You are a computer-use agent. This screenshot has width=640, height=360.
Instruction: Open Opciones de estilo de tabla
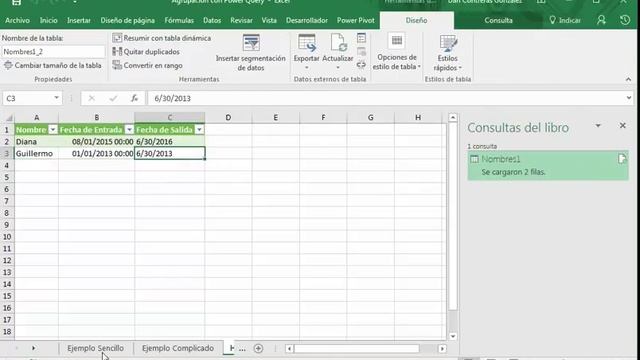click(396, 52)
